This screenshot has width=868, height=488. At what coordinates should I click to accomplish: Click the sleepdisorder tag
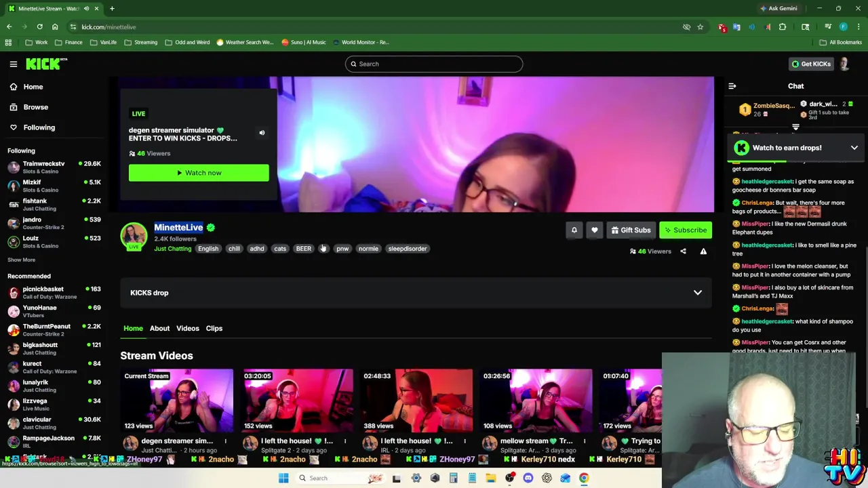tap(408, 249)
